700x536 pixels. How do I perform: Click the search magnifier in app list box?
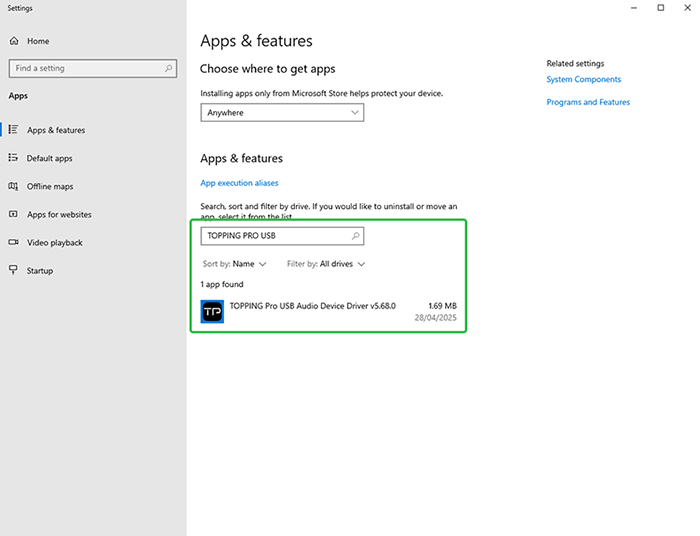pyautogui.click(x=355, y=236)
